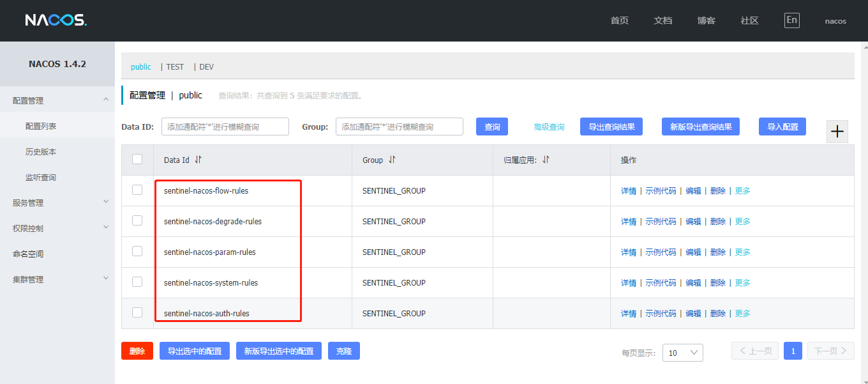Click the 查询 search button
Viewport: 868px width, 384px height.
[492, 127]
